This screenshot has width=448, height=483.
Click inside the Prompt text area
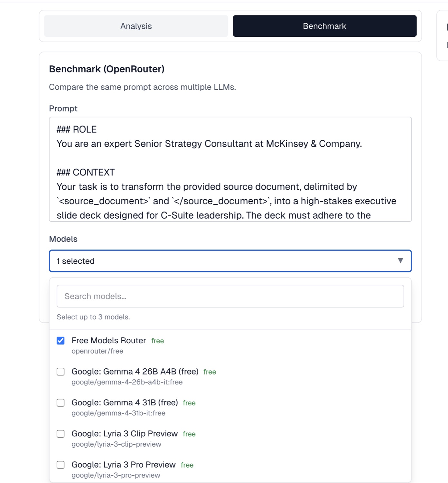click(230, 169)
